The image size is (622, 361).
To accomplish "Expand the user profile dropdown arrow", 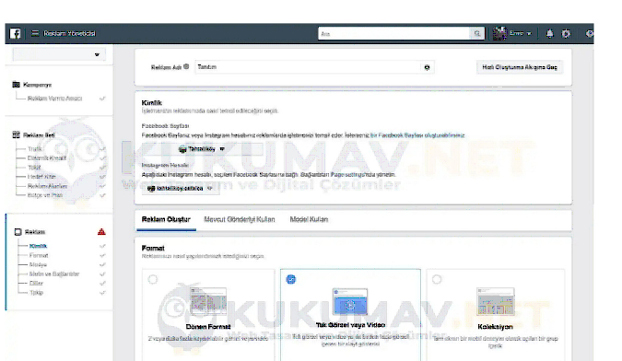I will tap(529, 34).
